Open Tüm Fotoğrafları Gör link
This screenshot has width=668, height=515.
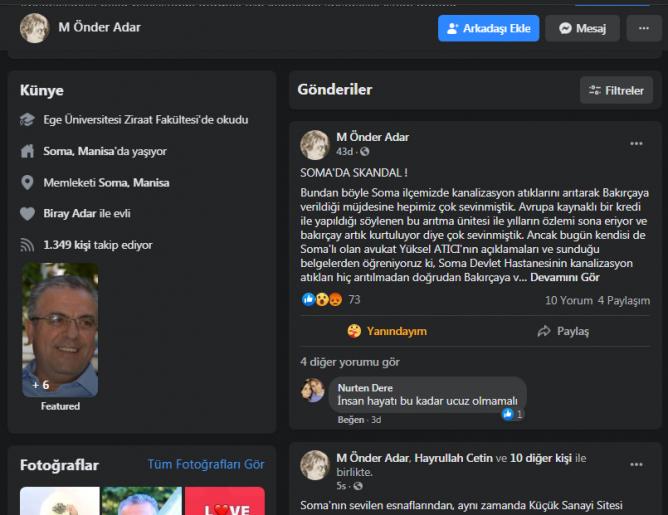[206, 464]
